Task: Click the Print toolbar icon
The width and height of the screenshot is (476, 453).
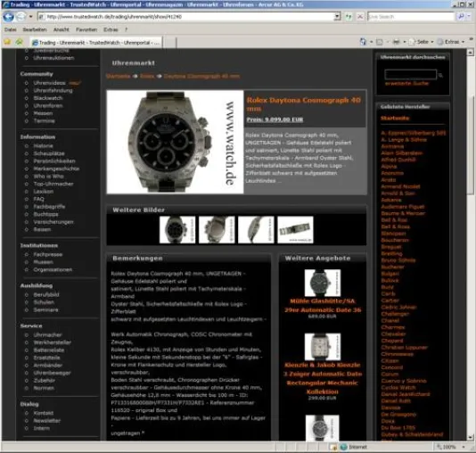Action: [396, 42]
